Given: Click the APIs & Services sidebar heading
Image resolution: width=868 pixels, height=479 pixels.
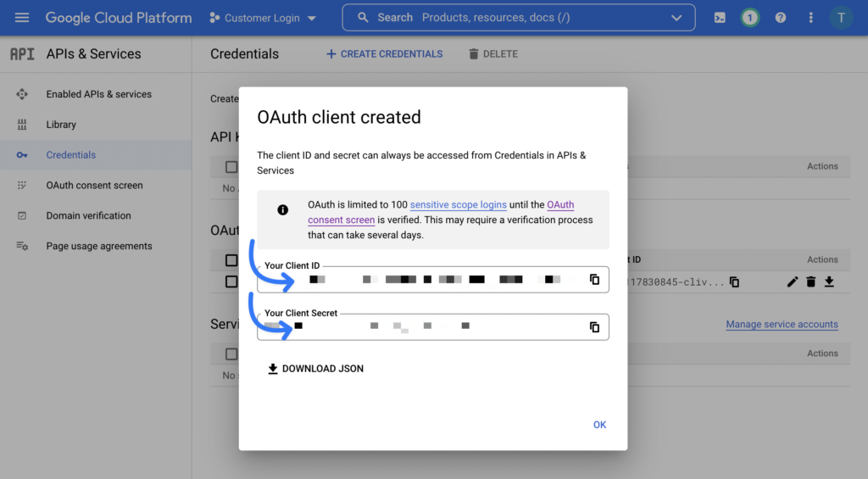Looking at the screenshot, I should tap(93, 53).
